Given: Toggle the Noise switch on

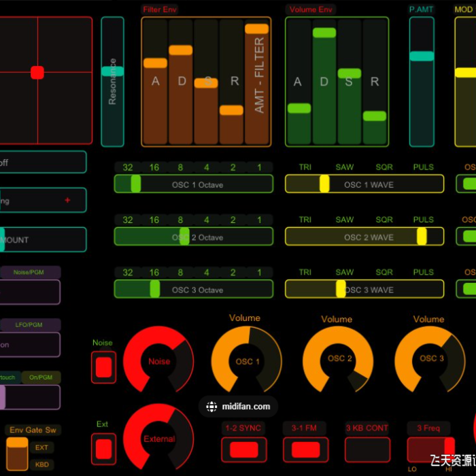Looking at the screenshot, I should click(103, 367).
